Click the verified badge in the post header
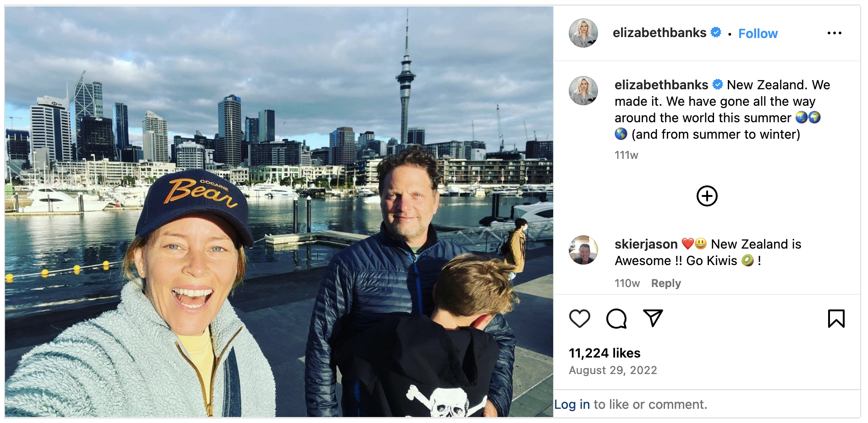This screenshot has height=423, width=868. [x=716, y=33]
